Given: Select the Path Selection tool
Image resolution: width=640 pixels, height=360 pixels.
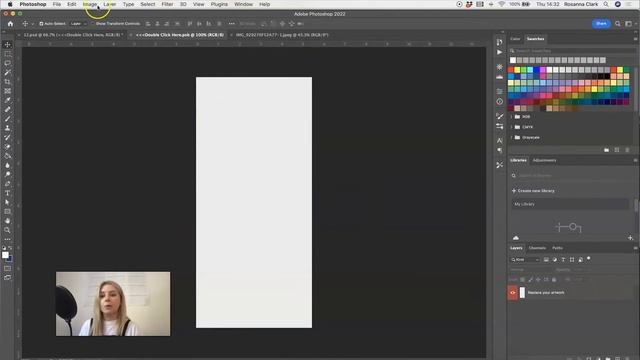Looking at the screenshot, I should 7,202.
